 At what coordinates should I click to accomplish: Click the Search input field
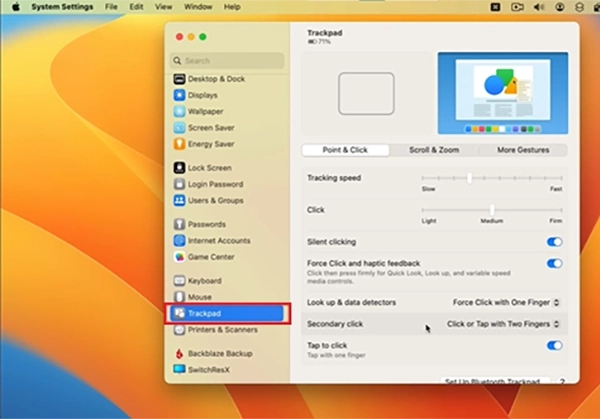pos(227,60)
